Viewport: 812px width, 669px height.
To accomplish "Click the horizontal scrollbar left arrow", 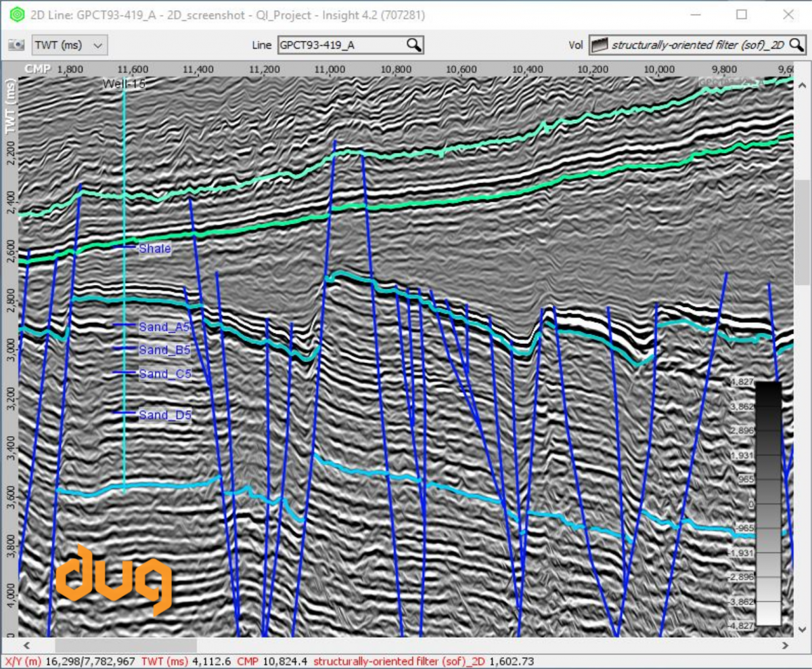I will pyautogui.click(x=27, y=645).
